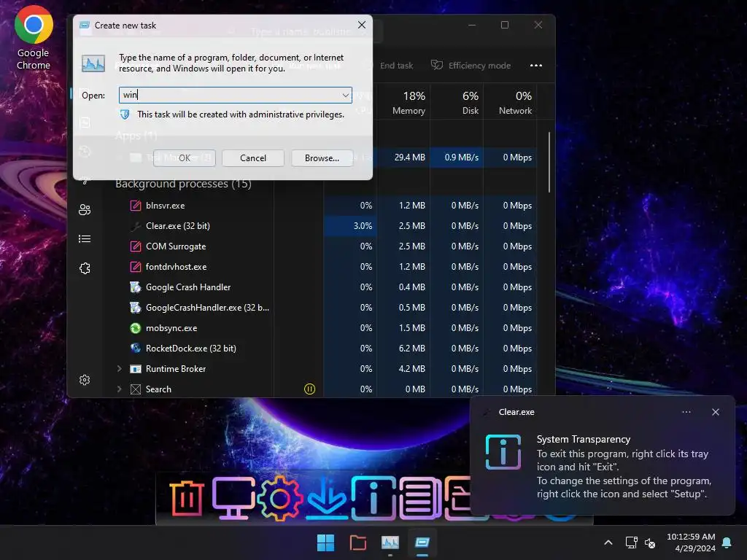Close the Create new task dialog
747x560 pixels.
(362, 25)
